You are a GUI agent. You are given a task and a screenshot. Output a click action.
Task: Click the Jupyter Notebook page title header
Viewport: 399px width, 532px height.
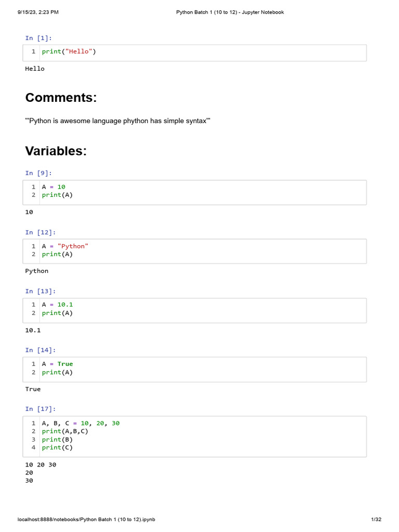tap(230, 12)
